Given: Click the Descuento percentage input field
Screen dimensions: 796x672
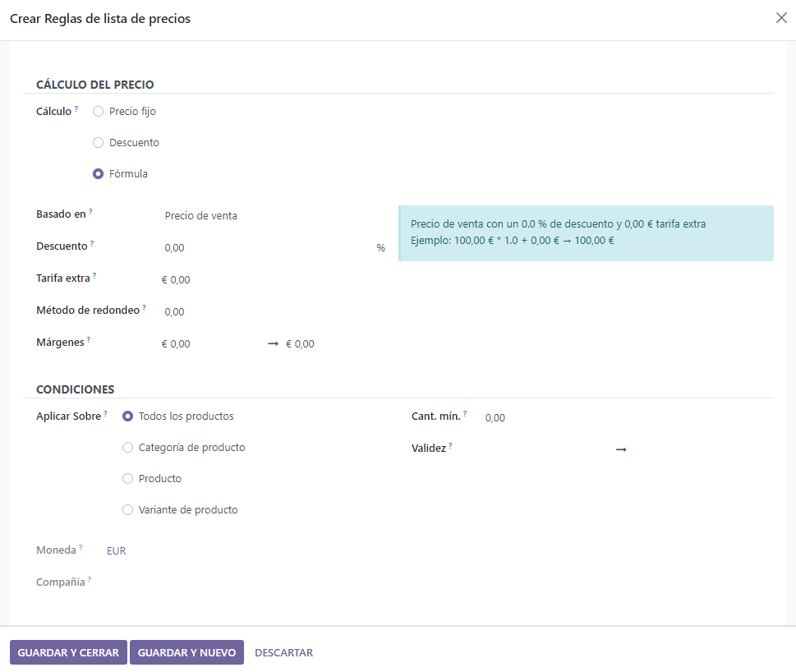Looking at the screenshot, I should (263, 248).
